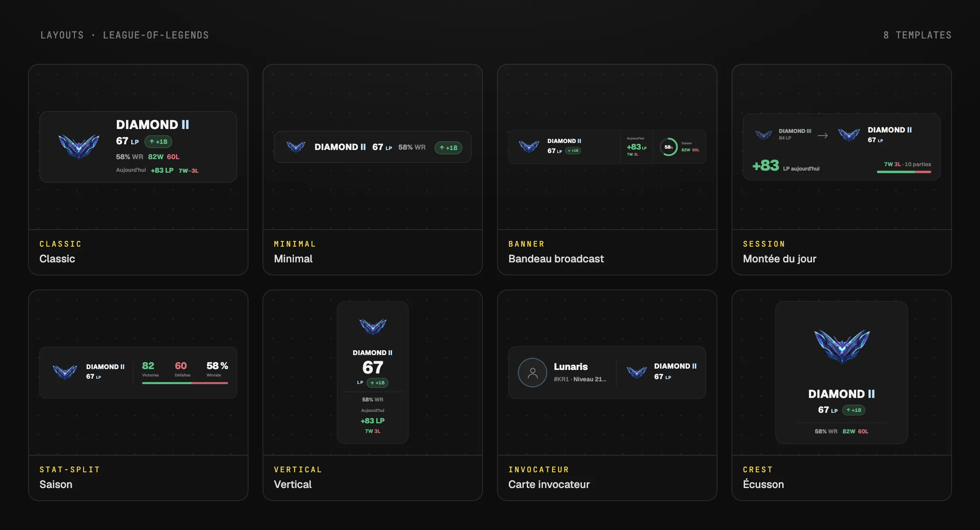Screen dimensions: 980x530
Task: Open the Écusson template title
Action: [x=763, y=484]
